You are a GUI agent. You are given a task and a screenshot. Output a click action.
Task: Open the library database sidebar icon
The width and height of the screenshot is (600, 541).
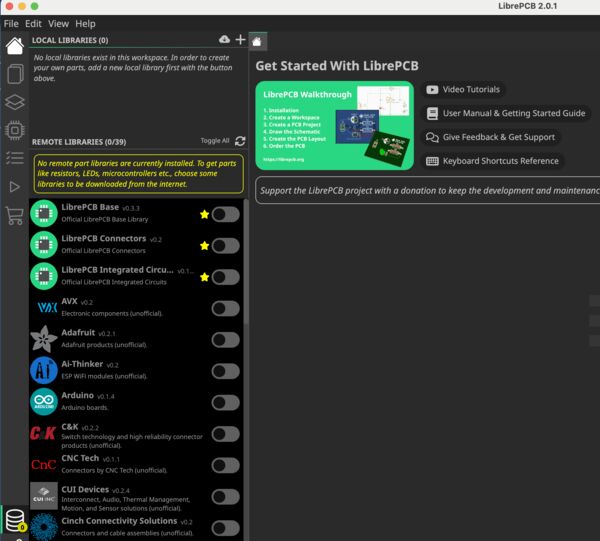tap(15, 521)
